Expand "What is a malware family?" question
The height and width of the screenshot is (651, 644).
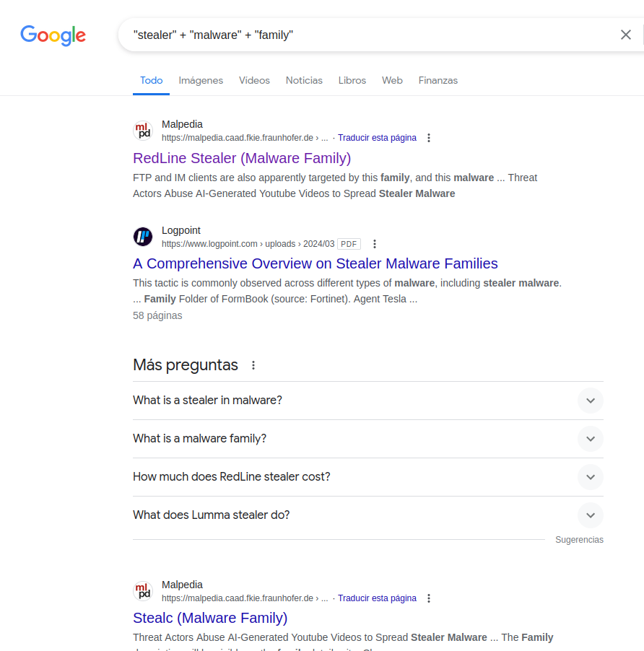pyautogui.click(x=590, y=439)
